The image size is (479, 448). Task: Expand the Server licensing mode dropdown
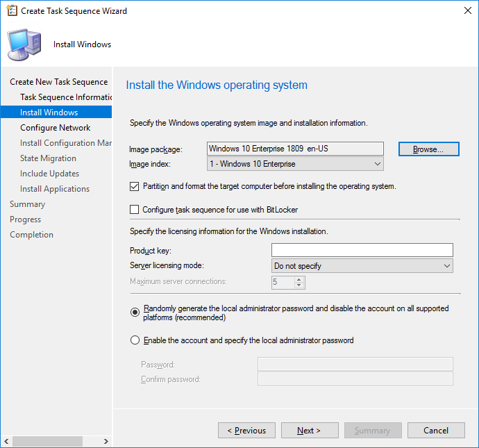coord(362,266)
